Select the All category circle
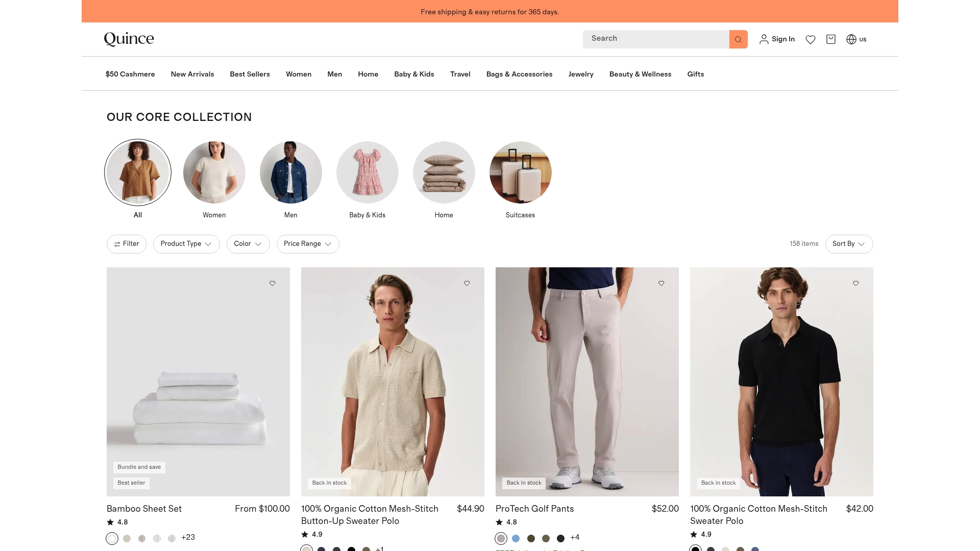 coord(138,172)
